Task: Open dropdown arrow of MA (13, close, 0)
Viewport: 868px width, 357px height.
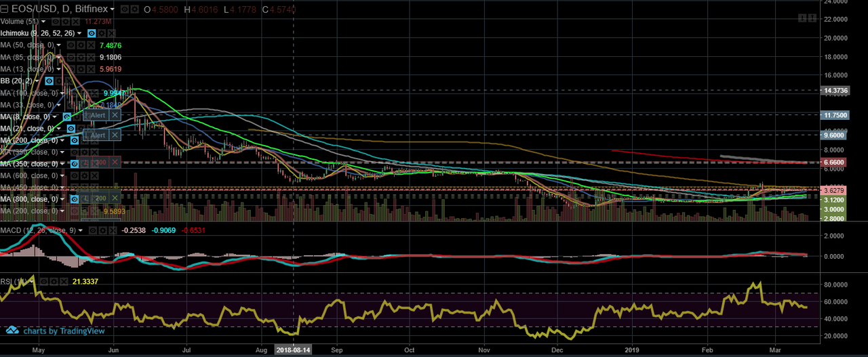Action: tap(59, 69)
